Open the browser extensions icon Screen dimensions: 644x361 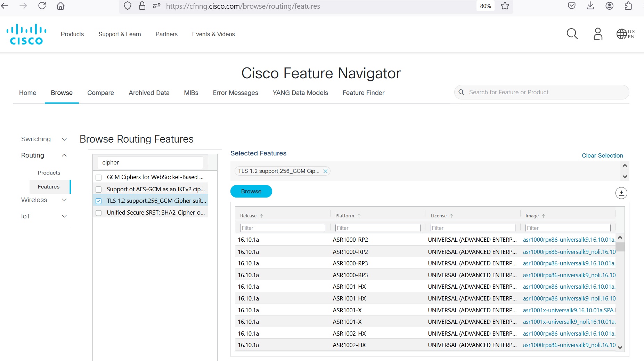(628, 6)
